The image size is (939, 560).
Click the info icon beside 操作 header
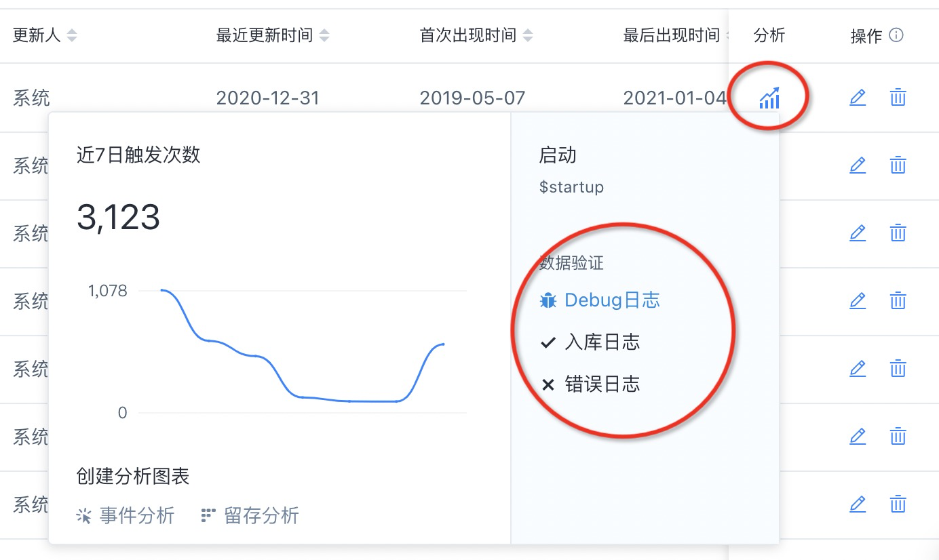coord(896,35)
